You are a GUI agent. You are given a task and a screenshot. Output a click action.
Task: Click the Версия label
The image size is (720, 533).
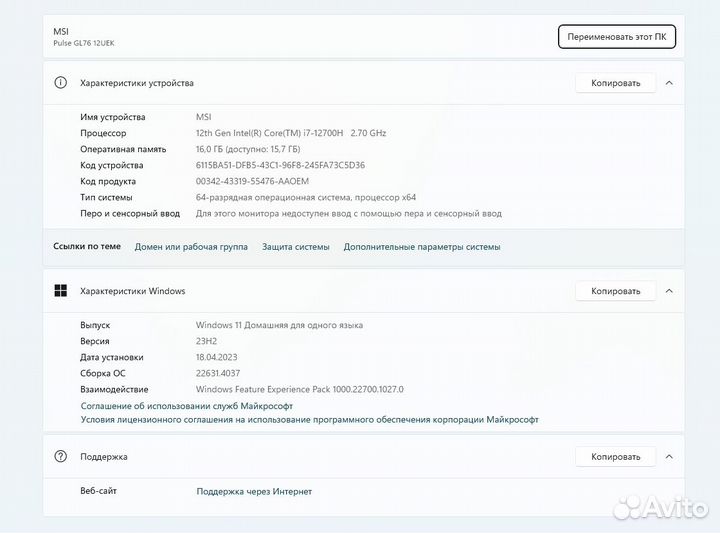95,341
